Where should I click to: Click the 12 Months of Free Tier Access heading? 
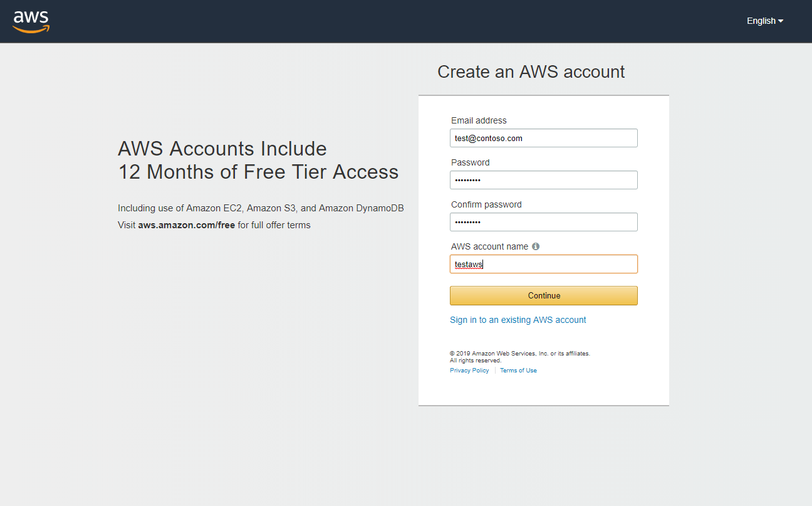click(x=258, y=172)
